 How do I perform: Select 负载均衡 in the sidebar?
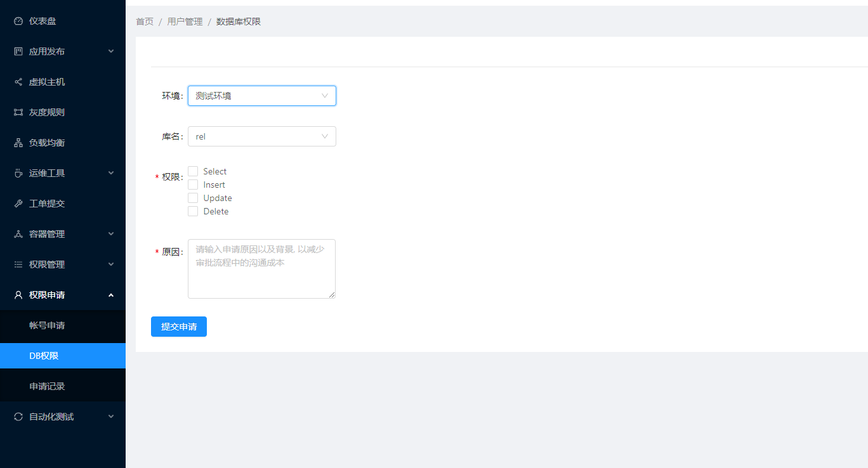coord(63,143)
